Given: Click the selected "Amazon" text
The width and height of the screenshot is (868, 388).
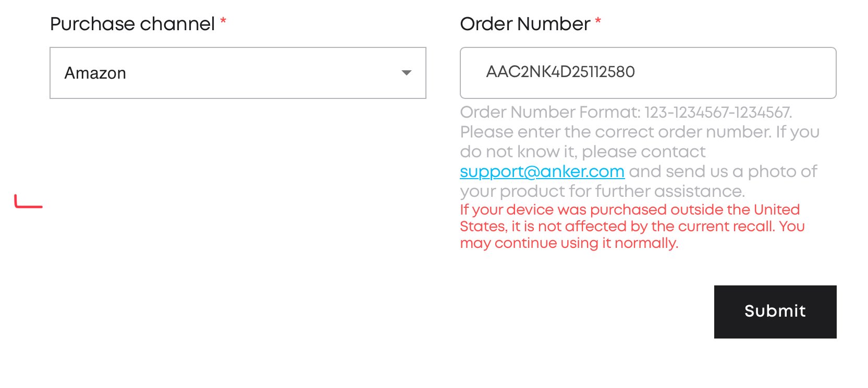Looking at the screenshot, I should [95, 73].
